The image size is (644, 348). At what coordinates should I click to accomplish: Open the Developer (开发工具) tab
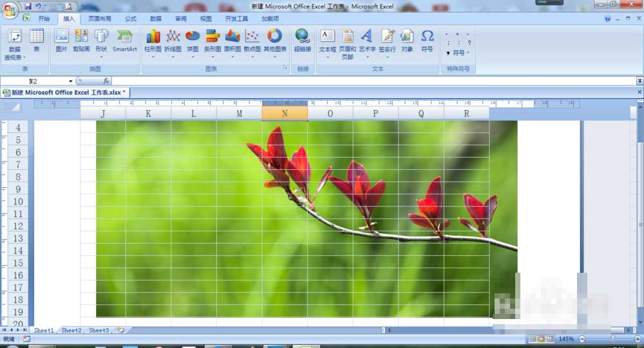(x=236, y=19)
